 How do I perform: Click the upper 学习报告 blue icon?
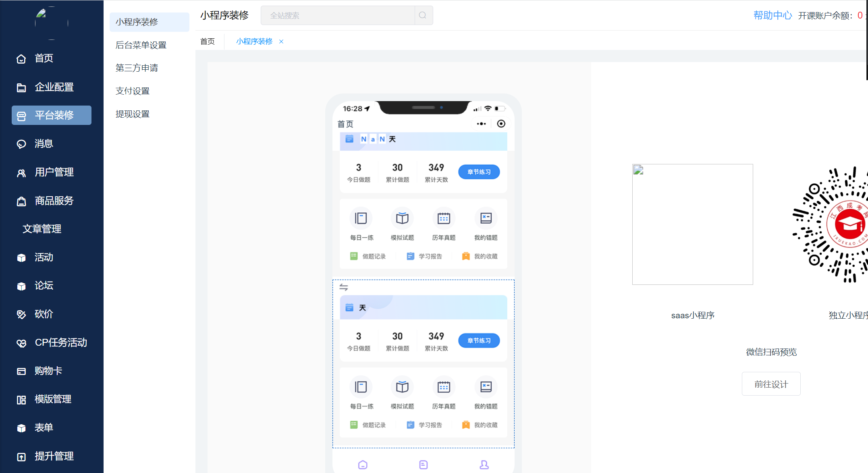point(410,256)
